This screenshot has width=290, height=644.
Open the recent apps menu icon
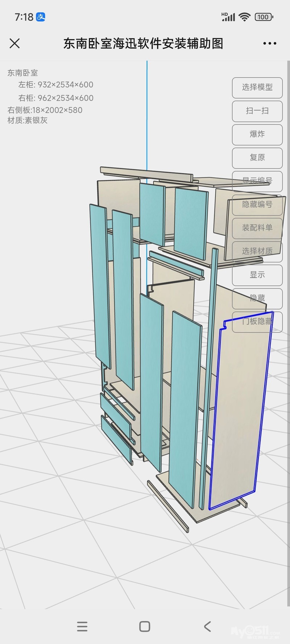point(82,626)
